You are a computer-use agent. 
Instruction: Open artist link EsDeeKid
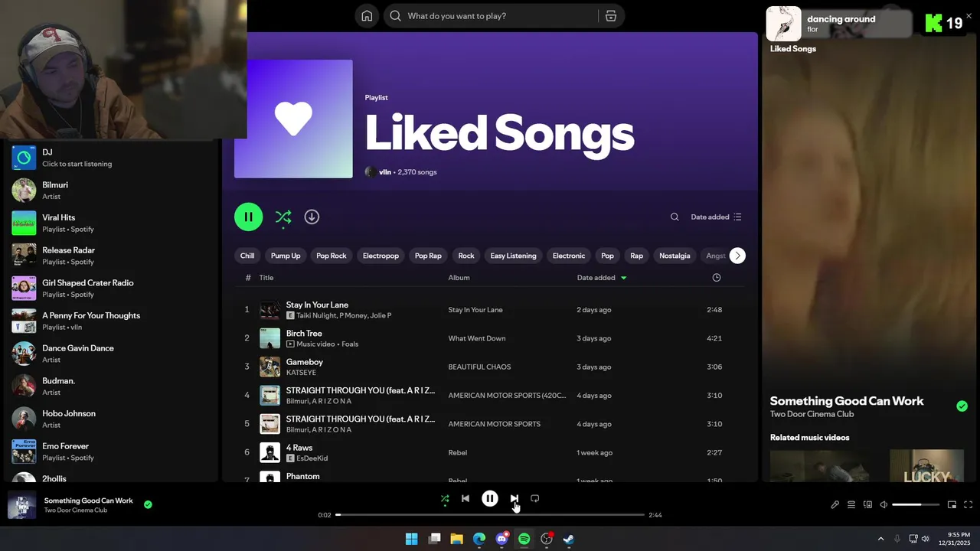point(312,458)
